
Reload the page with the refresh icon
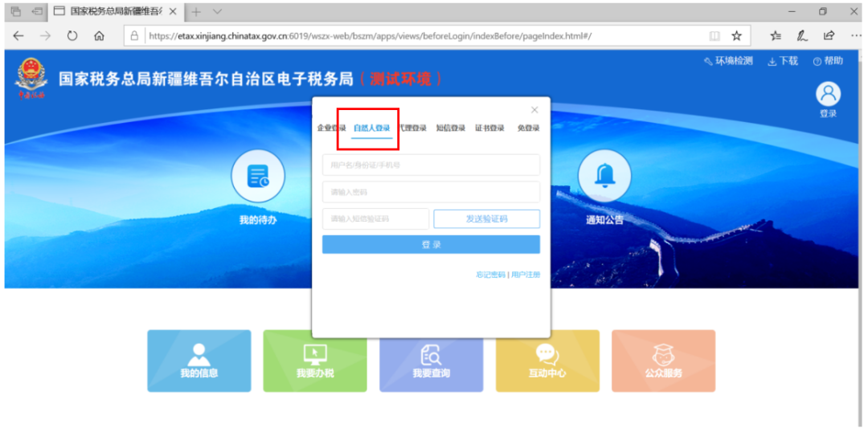[72, 36]
